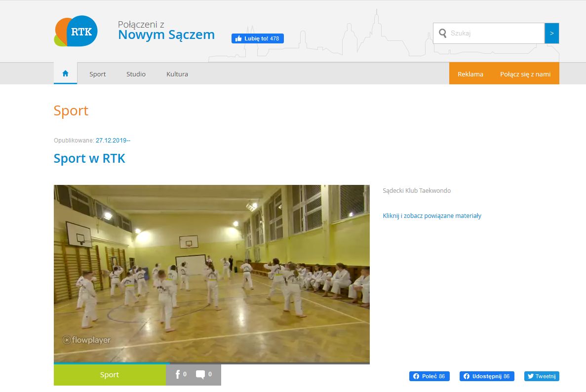Screen dimensions: 586x392
Task: Click the Reklama button
Action: click(x=470, y=74)
